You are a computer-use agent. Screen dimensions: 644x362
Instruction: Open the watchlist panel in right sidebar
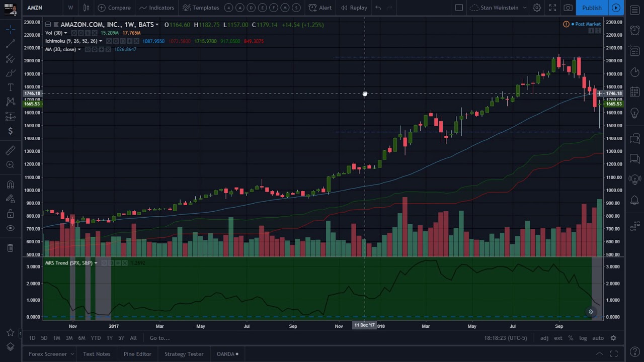pyautogui.click(x=634, y=11)
